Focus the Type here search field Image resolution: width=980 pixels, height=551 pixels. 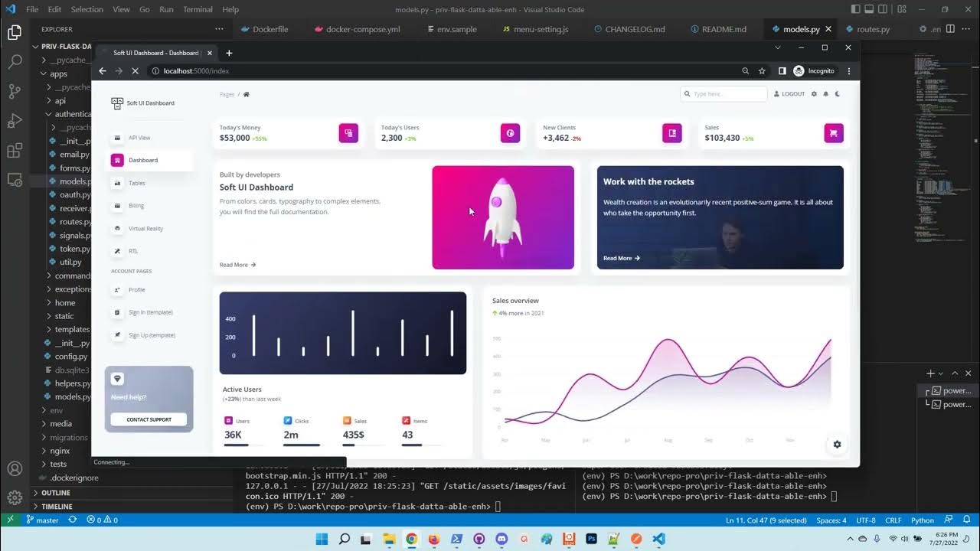coord(724,93)
